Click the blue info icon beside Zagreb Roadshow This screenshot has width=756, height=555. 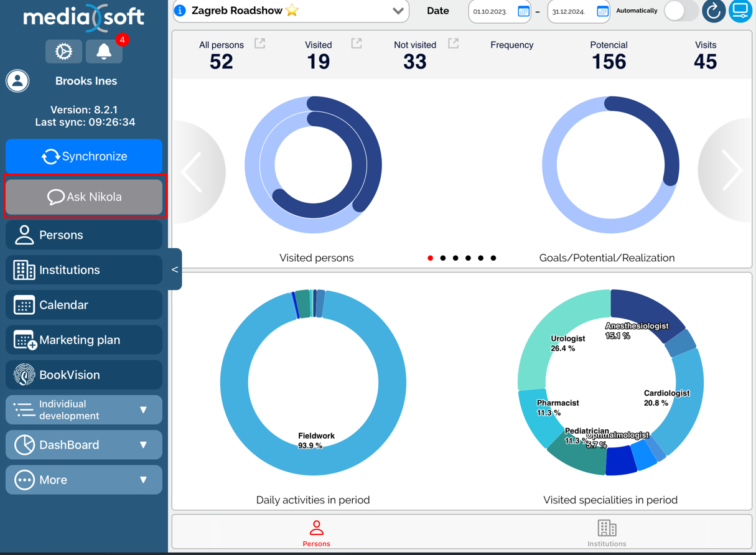coord(180,11)
